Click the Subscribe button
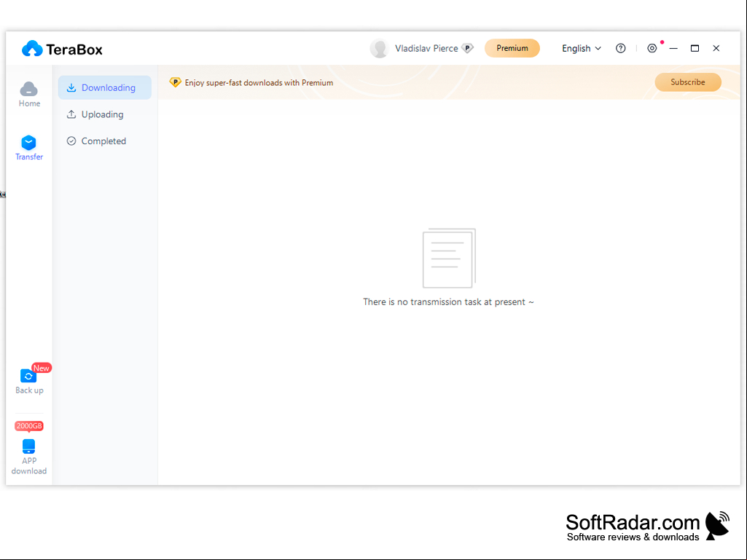 (x=688, y=82)
